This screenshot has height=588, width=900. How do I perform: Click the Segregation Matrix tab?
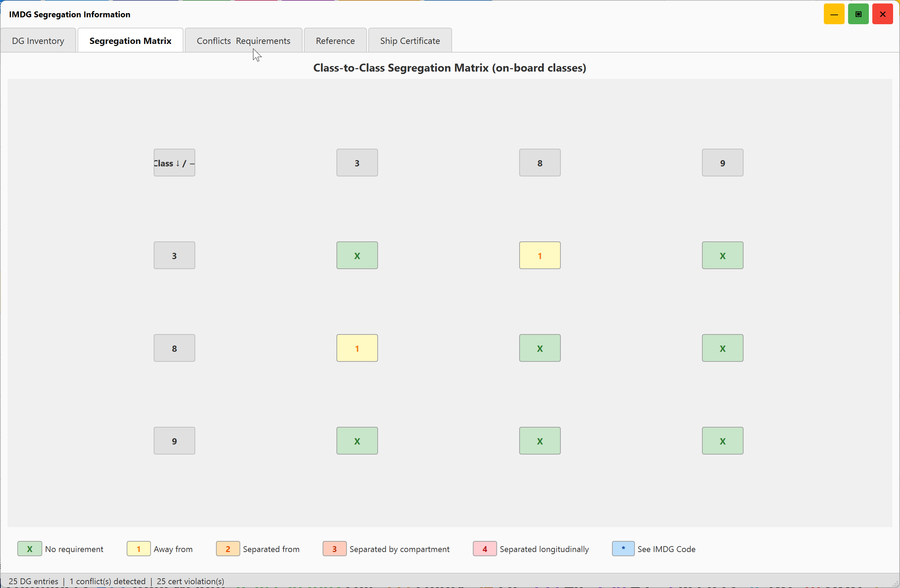point(130,40)
